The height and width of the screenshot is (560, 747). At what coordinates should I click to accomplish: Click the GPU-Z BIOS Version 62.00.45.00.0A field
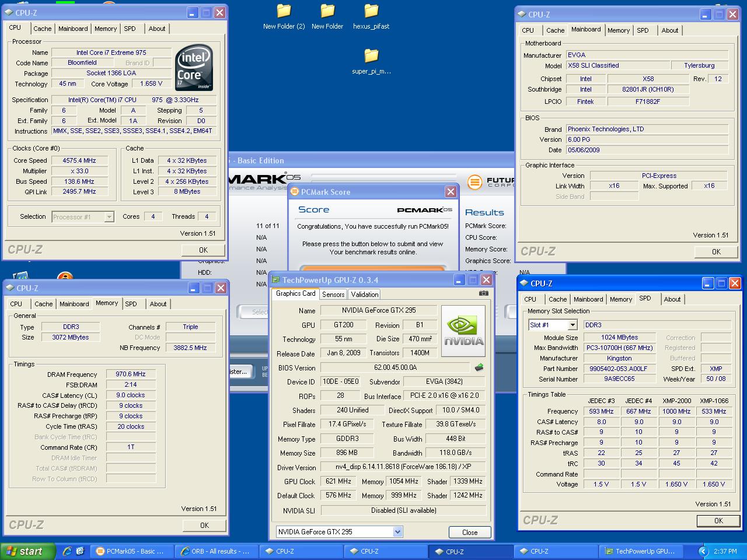click(395, 367)
